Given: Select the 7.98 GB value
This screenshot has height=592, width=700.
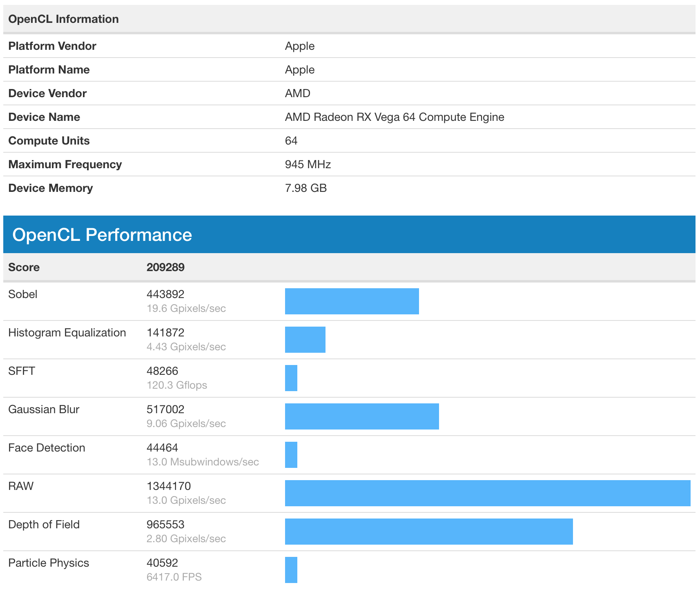Looking at the screenshot, I should tap(306, 188).
